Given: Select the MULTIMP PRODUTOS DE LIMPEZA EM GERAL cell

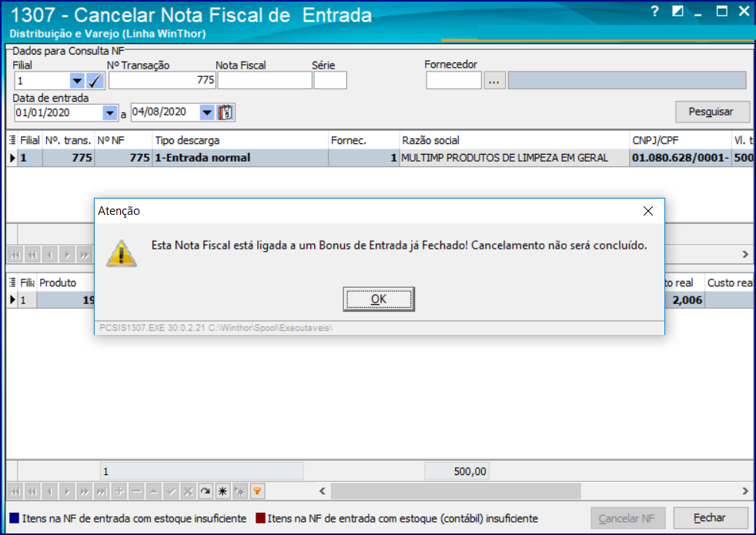Looking at the screenshot, I should [514, 158].
